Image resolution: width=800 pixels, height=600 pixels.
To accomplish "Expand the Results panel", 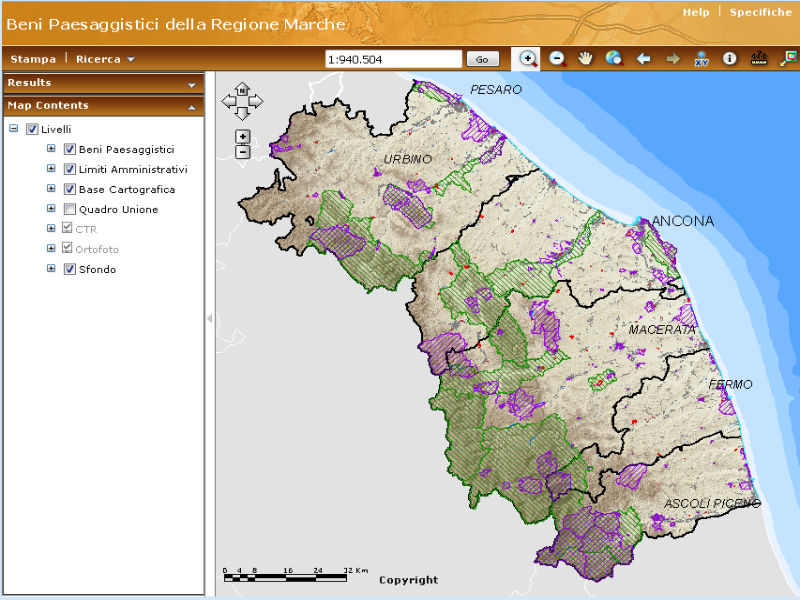I will (x=191, y=84).
